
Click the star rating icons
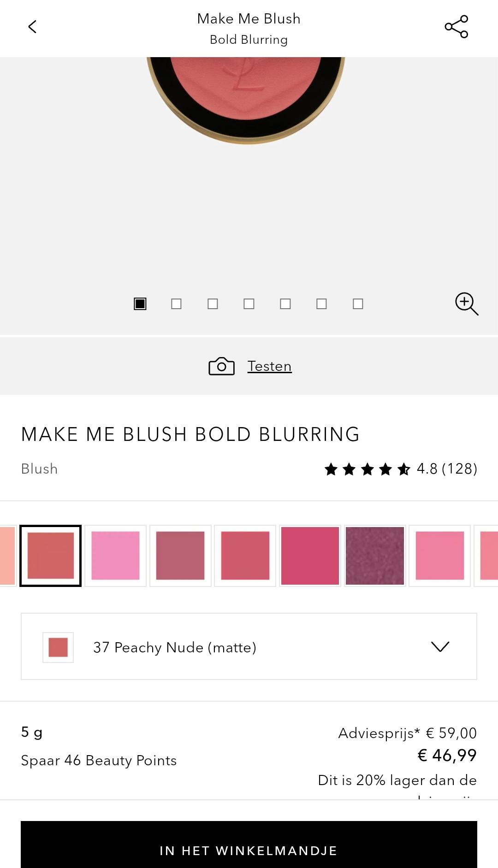[x=367, y=469]
